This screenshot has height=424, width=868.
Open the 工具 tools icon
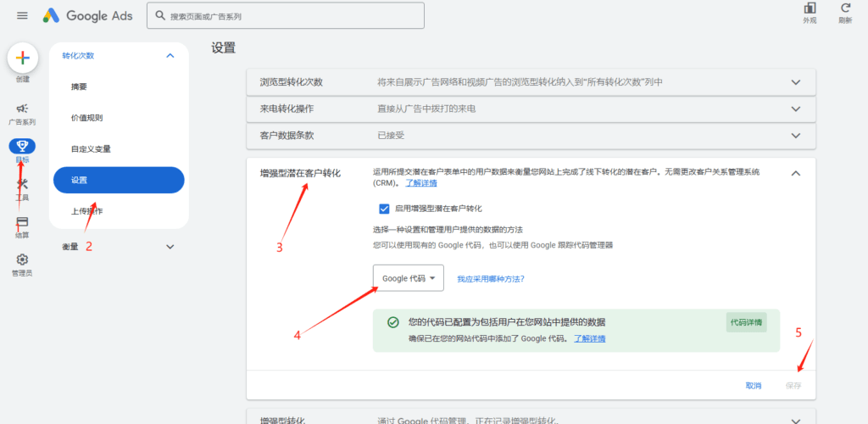point(22,184)
